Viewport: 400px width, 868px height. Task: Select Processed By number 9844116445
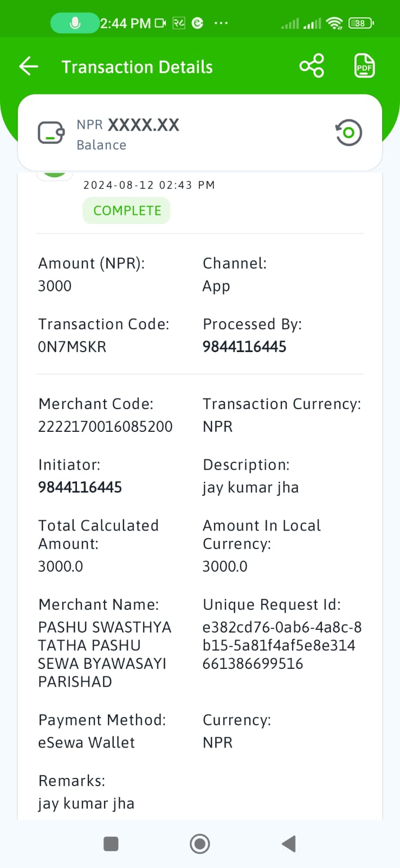(x=244, y=347)
